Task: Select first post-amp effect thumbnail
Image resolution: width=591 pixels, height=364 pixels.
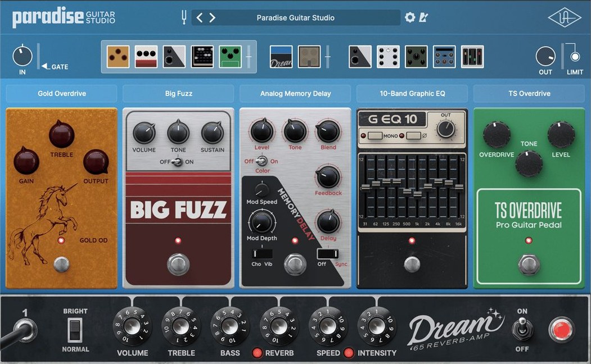Action: [360, 57]
